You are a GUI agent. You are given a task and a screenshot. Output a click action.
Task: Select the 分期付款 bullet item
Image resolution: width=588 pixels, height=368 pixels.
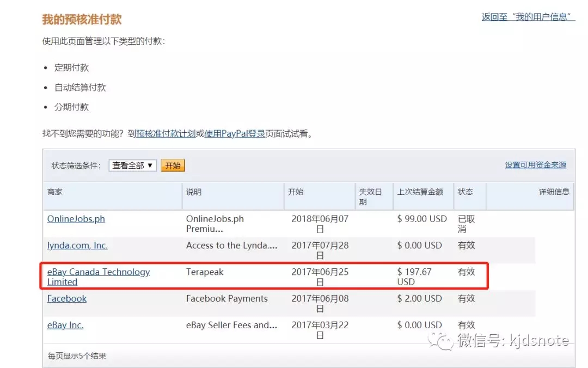72,107
